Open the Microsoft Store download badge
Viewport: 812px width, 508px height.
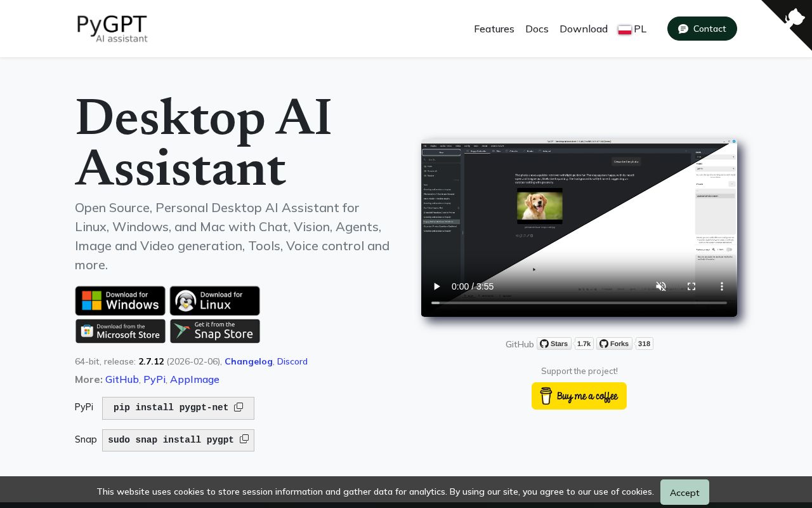click(120, 331)
